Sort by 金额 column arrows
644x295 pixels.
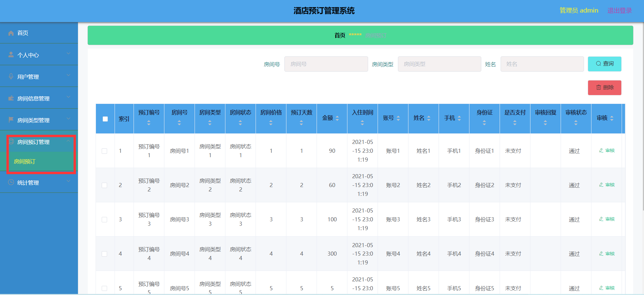[x=337, y=118]
